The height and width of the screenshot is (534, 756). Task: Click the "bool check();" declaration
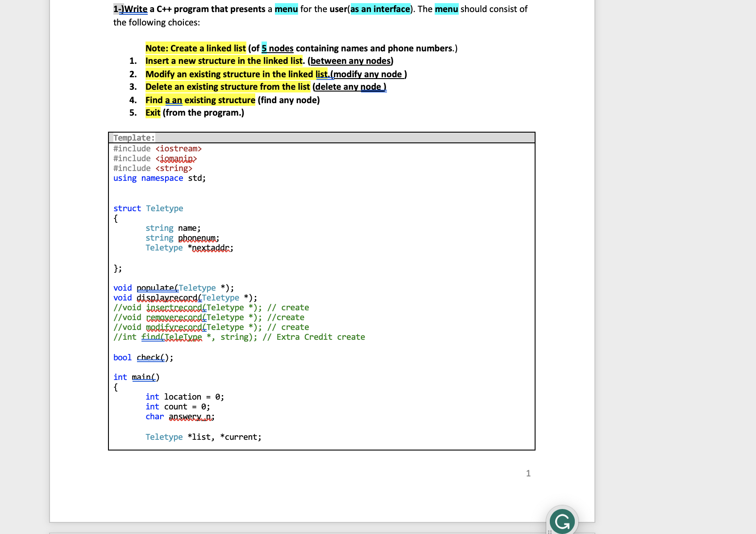[x=143, y=357]
